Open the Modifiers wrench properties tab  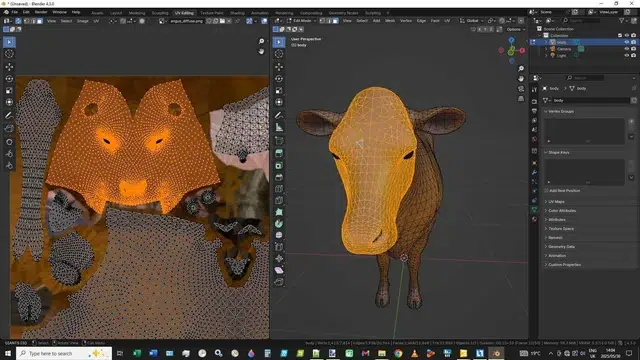tap(534, 172)
